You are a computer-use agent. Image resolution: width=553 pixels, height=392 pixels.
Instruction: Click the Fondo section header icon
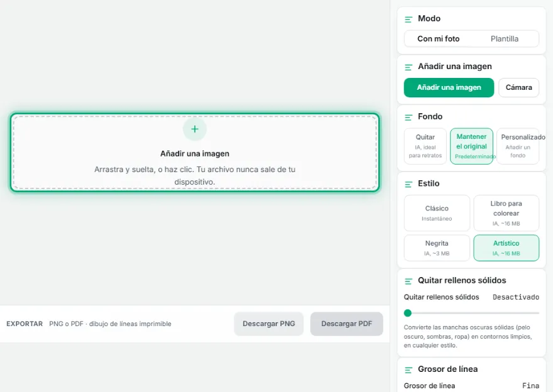click(408, 117)
